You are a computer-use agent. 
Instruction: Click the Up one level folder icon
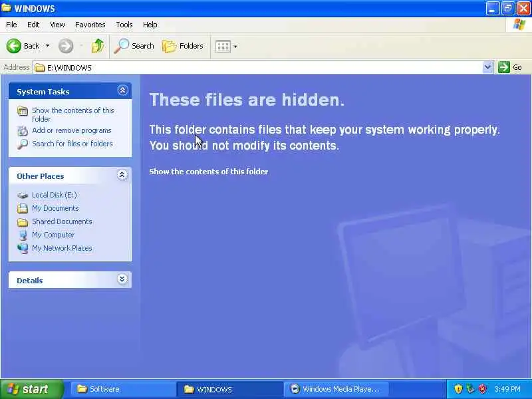98,46
